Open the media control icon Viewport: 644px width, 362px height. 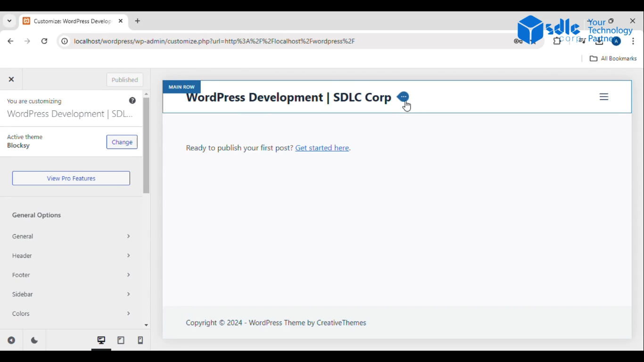(x=582, y=41)
